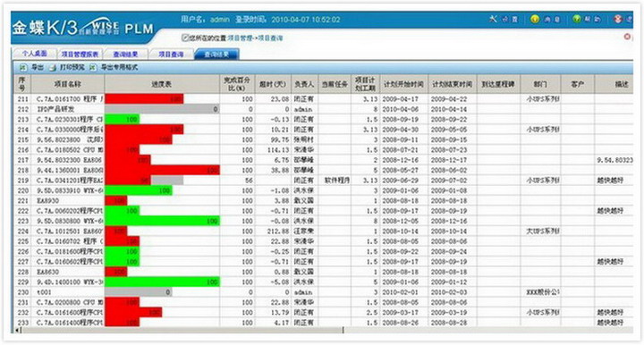
Task: Click the 计划开始时间 column header
Action: (x=403, y=84)
